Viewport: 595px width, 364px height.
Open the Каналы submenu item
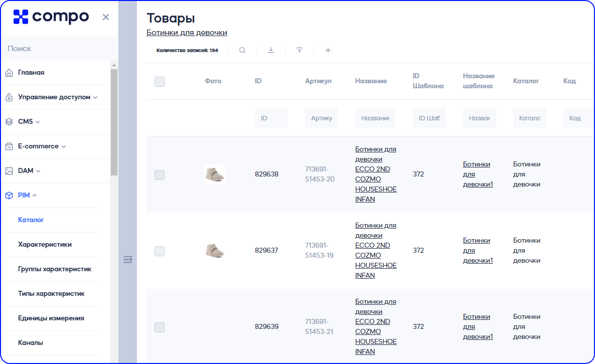pos(31,343)
